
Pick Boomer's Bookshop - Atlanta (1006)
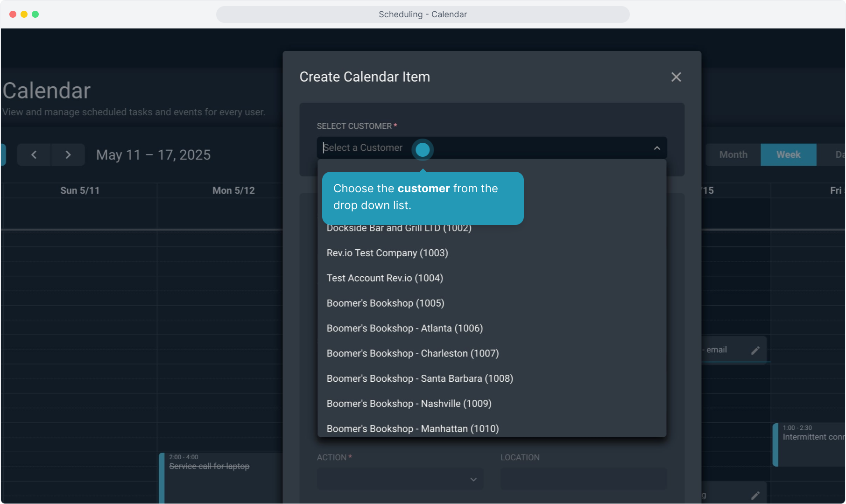tap(404, 329)
